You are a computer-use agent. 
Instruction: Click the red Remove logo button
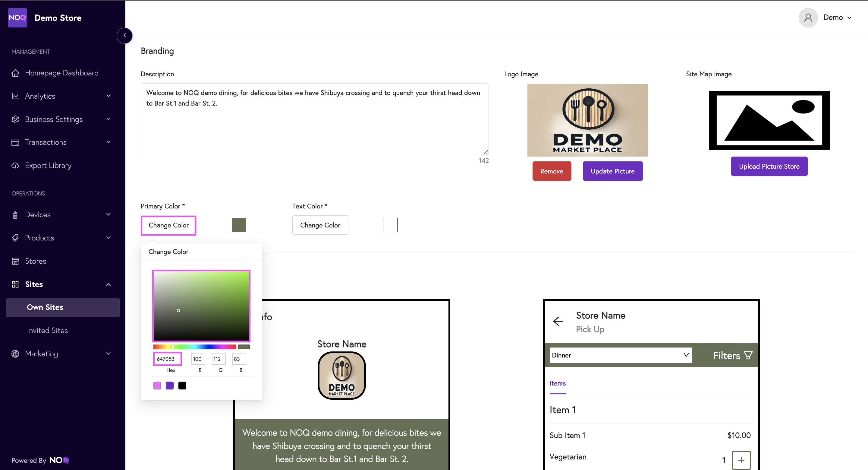click(x=552, y=171)
